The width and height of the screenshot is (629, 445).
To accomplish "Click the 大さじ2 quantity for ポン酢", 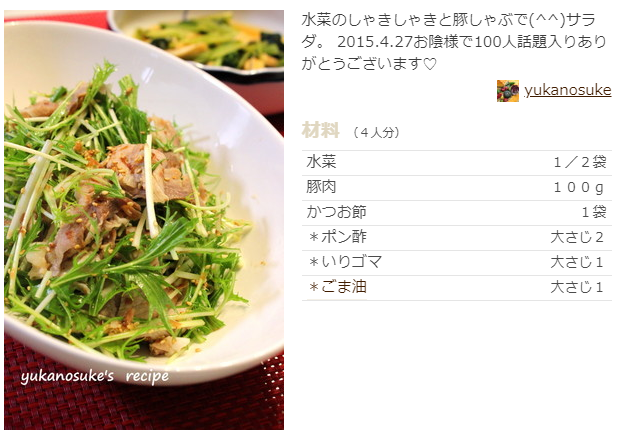I will point(577,237).
